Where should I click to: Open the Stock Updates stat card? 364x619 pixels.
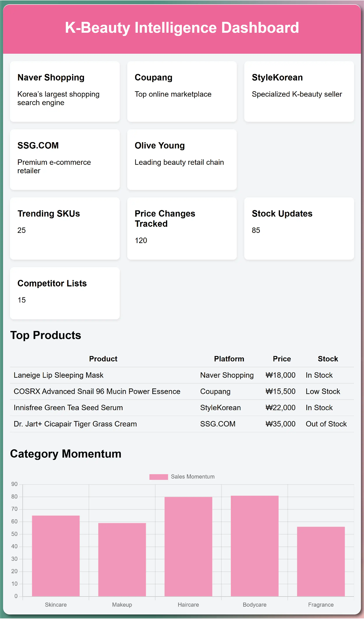pyautogui.click(x=299, y=228)
